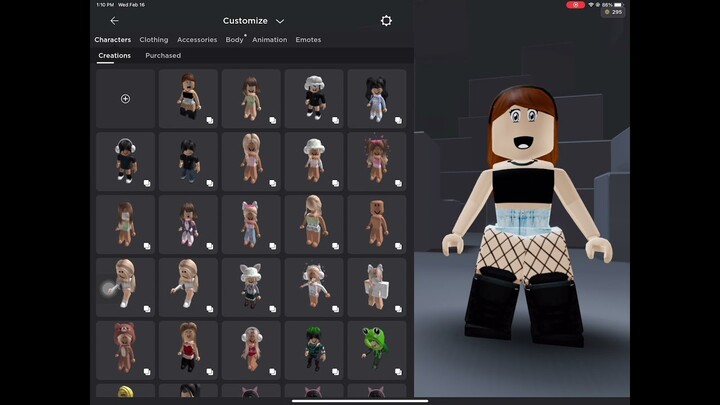Open the Accessories tab
The height and width of the screenshot is (405, 720).
pyautogui.click(x=197, y=39)
